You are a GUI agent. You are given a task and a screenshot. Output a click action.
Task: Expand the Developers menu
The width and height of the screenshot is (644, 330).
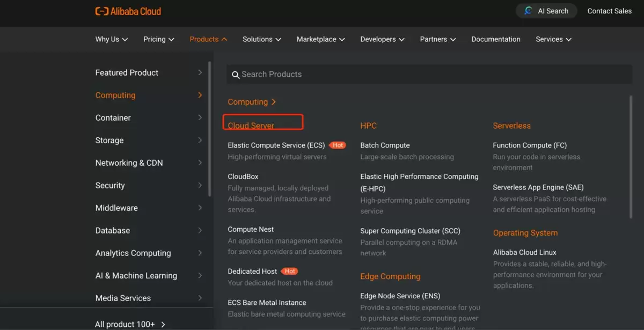[x=382, y=39]
